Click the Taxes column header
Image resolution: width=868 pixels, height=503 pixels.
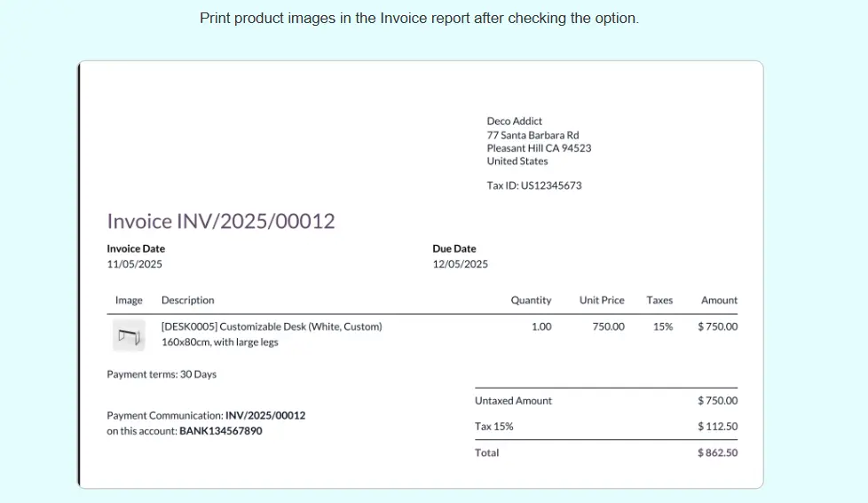[659, 300]
